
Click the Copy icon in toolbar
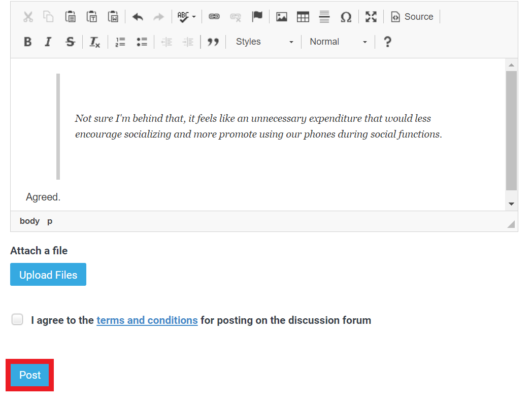[x=48, y=17]
